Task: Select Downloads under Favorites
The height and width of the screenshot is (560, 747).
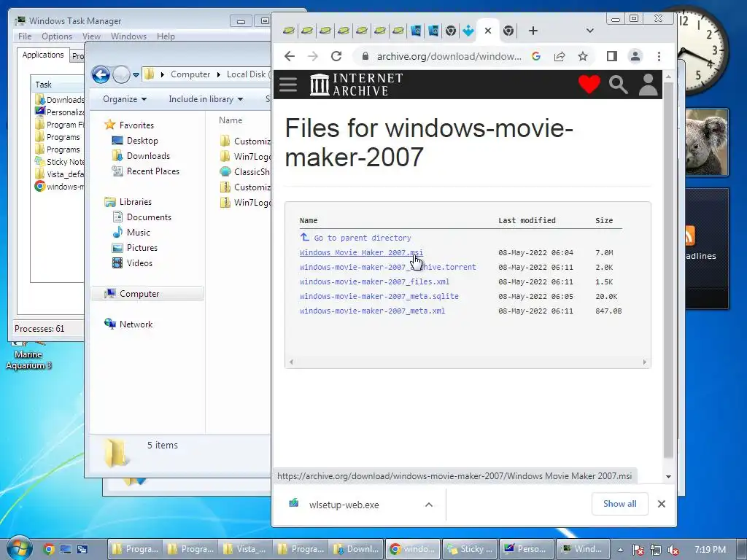Action: (147, 156)
